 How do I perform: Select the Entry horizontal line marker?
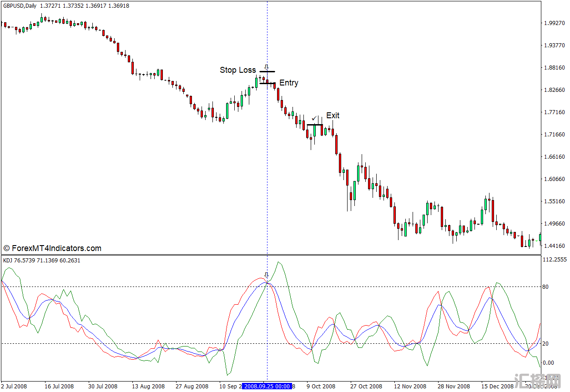click(x=267, y=83)
